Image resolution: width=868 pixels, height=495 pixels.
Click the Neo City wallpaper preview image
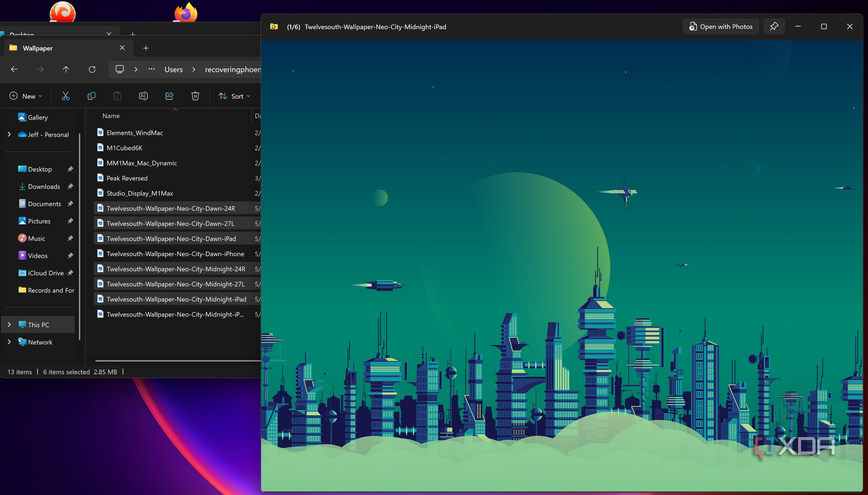pos(562,266)
